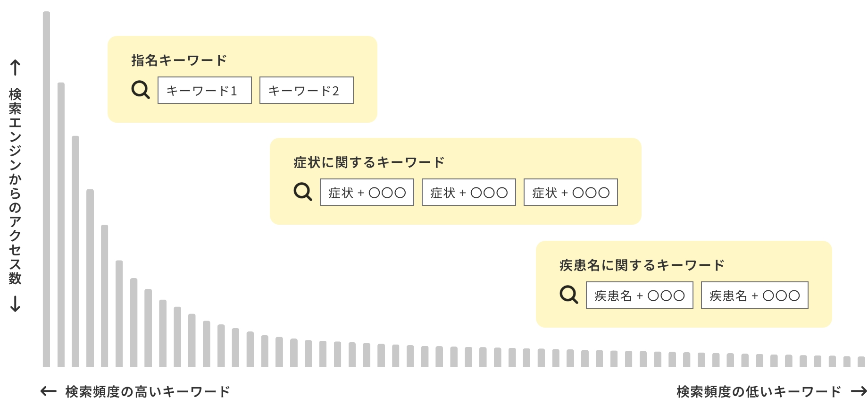Click the search icon under 指名キーワード
The width and height of the screenshot is (868, 406).
point(141,90)
